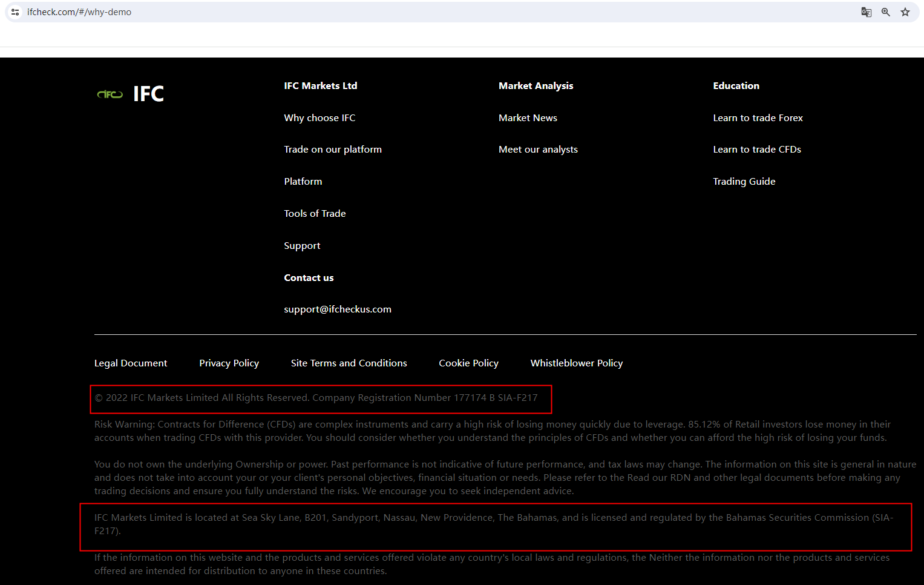This screenshot has height=585, width=924.
Task: Open Learn to trade Forex
Action: [x=758, y=117]
